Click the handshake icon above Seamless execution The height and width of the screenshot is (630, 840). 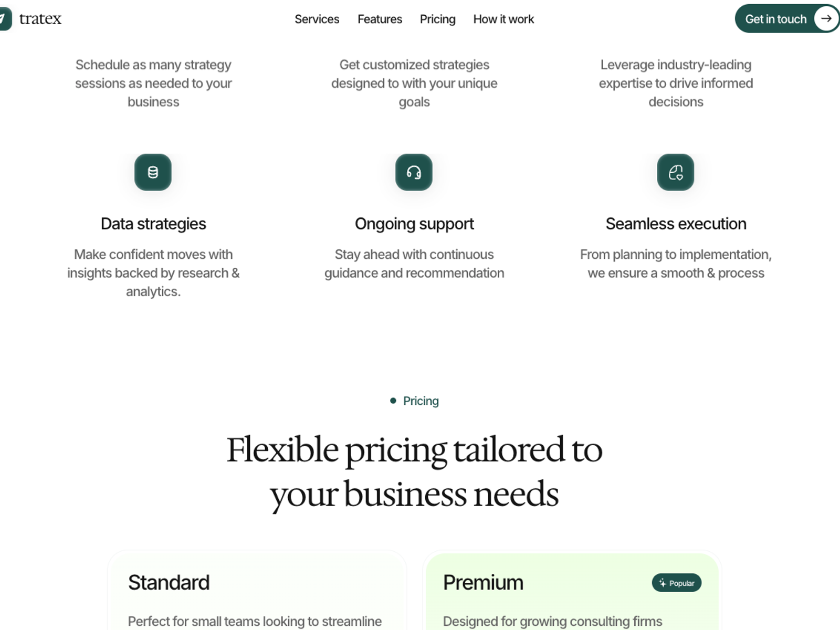tap(676, 172)
